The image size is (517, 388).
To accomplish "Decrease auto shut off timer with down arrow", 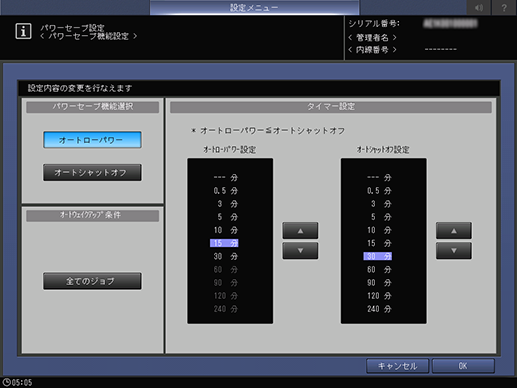I will (454, 251).
